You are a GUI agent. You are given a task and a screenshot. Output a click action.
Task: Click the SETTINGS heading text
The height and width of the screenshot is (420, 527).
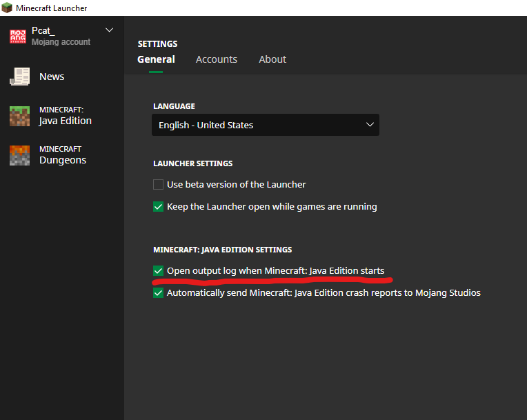[x=158, y=44]
